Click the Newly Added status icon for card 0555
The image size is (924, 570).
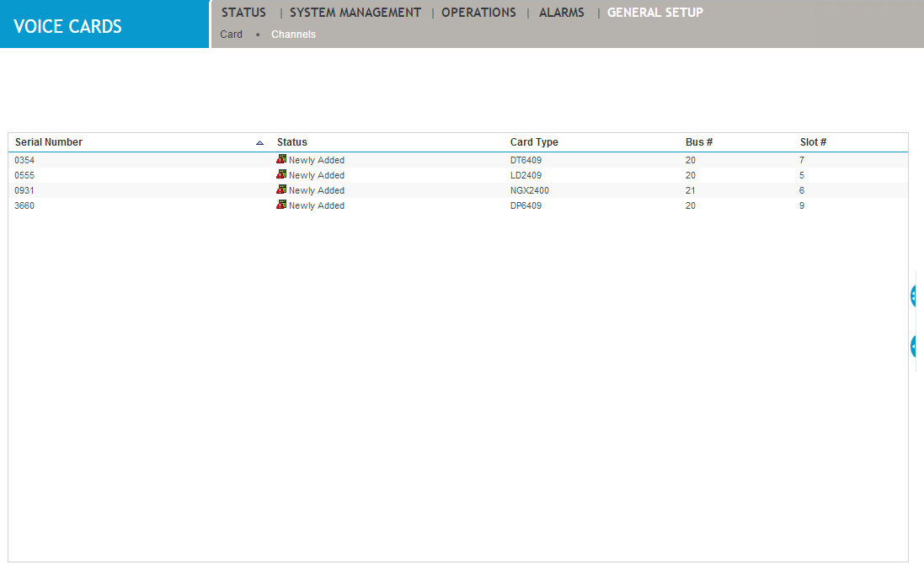(x=280, y=174)
